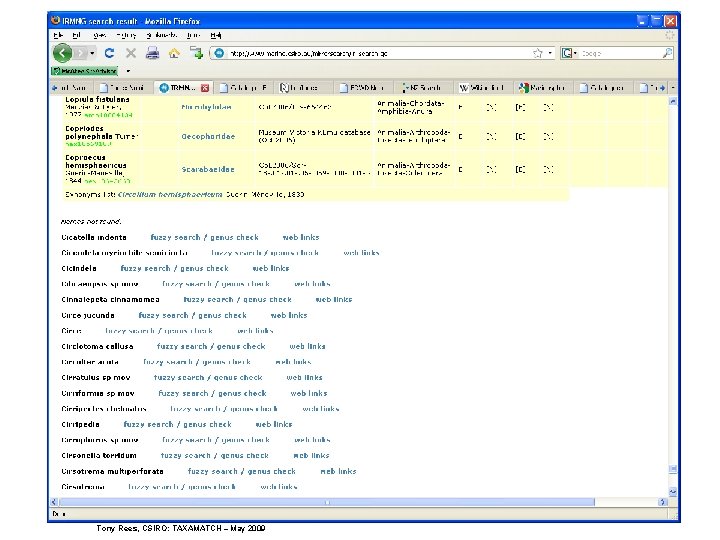Open the Scarabaeidae family link

click(x=208, y=169)
